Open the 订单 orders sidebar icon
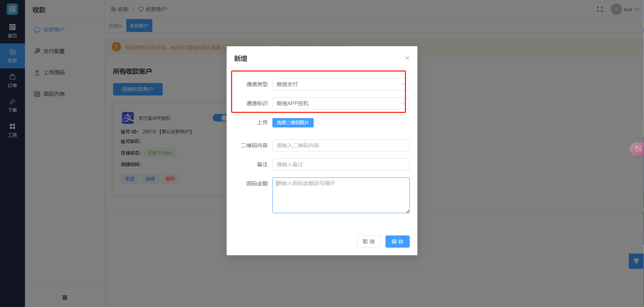The height and width of the screenshot is (307, 644). pos(12,80)
